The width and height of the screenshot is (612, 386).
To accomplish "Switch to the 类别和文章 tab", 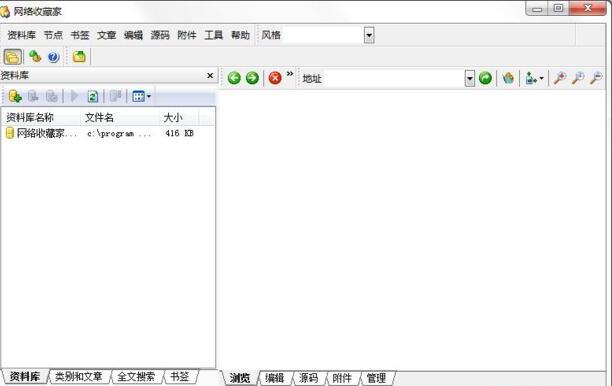I will [78, 377].
